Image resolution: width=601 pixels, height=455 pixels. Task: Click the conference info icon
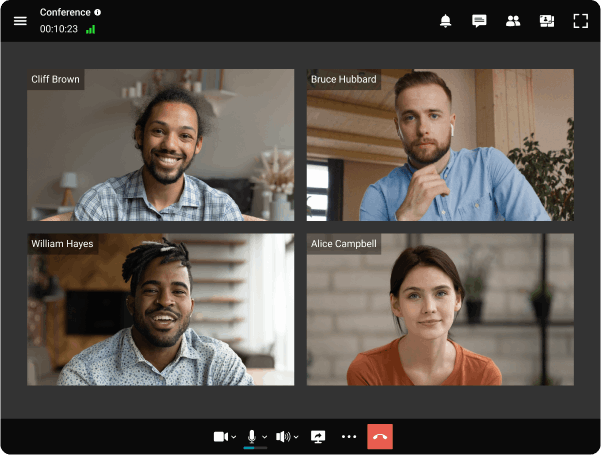97,13
